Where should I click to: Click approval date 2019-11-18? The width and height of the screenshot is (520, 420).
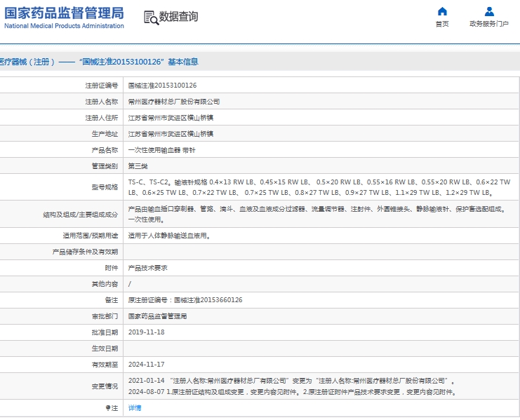tap(146, 332)
